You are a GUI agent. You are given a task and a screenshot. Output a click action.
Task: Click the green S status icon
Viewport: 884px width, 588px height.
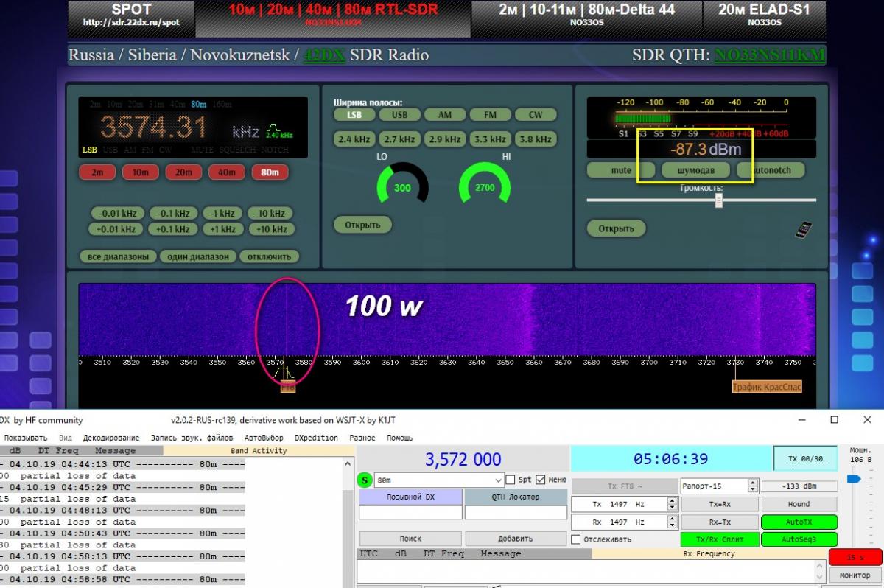pos(365,480)
